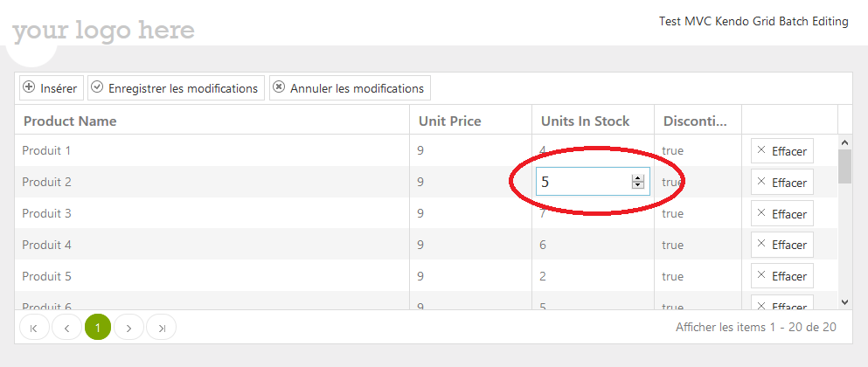The image size is (868, 367).
Task: Click the X icon on Produit 1's Effacer button
Action: tap(760, 150)
